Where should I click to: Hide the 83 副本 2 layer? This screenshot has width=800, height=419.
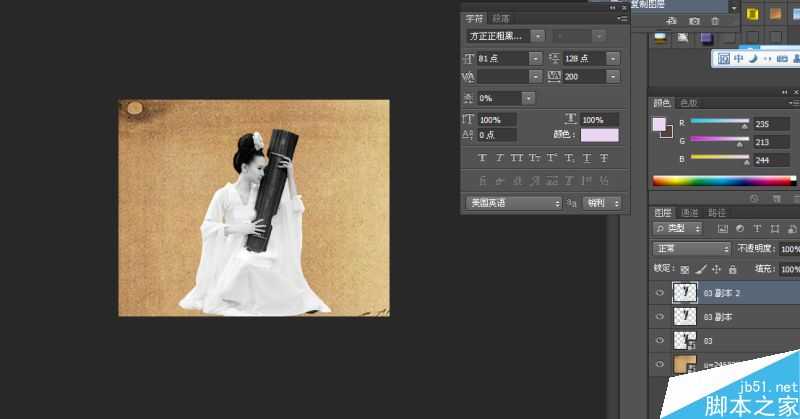(659, 292)
